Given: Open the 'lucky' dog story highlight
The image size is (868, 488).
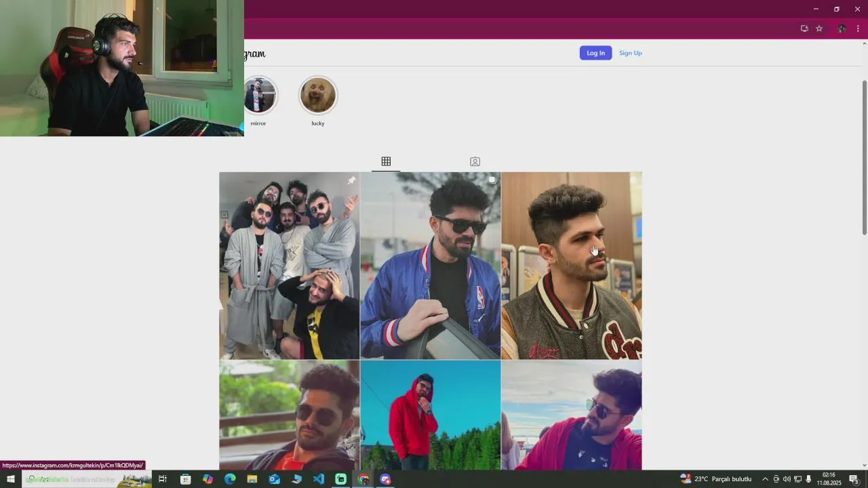Looking at the screenshot, I should coord(318,96).
